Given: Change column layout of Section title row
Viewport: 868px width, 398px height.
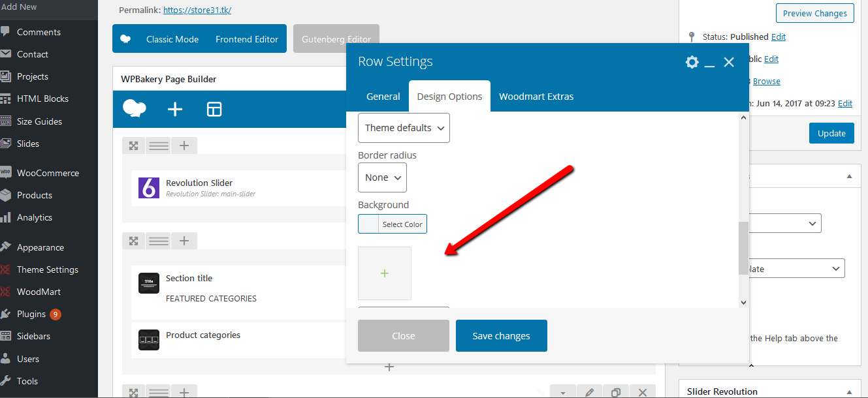Looking at the screenshot, I should (x=159, y=241).
